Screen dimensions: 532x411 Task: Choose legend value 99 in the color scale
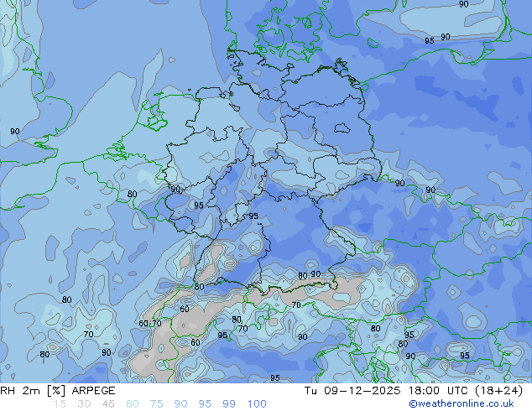click(x=229, y=404)
